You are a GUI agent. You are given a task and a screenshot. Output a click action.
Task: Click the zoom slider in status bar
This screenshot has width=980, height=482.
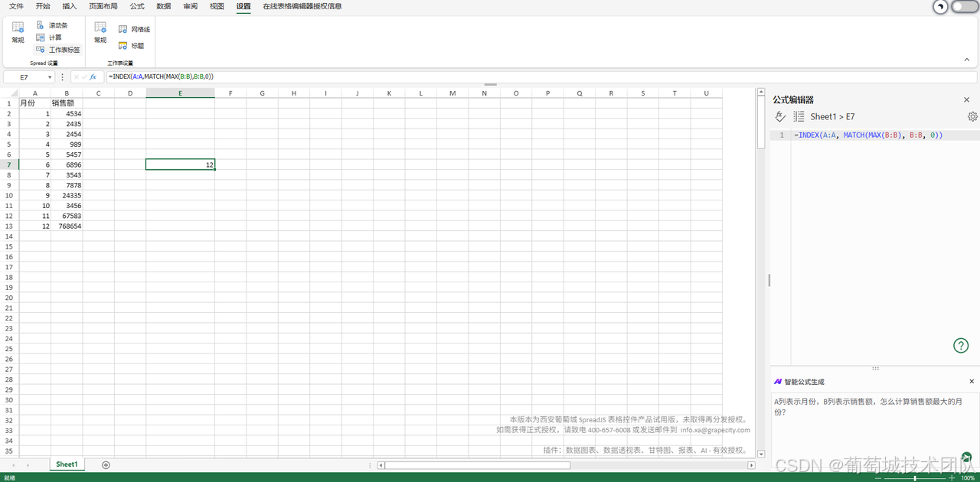pos(915,478)
